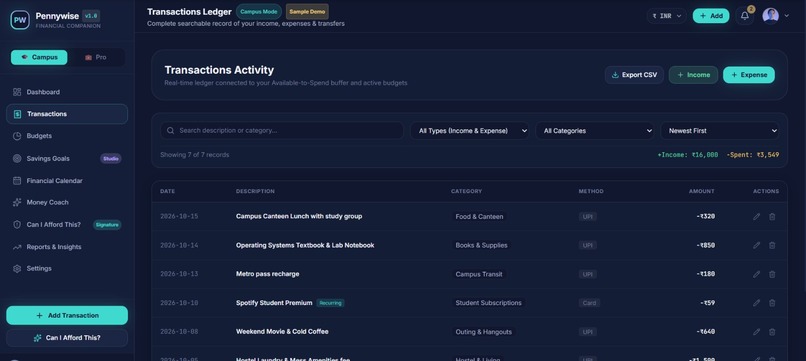Screen dimensions: 806x361
Task: Expand the profile menu chevron
Action: click(786, 16)
